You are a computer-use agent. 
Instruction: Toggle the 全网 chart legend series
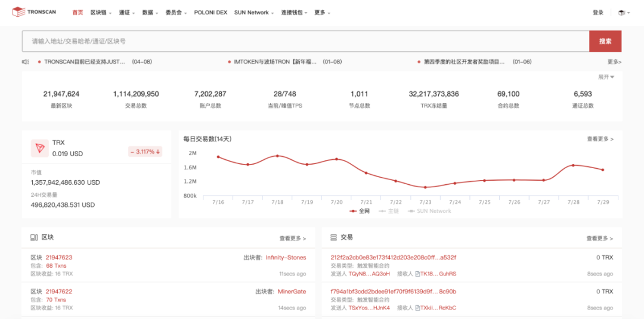(x=360, y=211)
